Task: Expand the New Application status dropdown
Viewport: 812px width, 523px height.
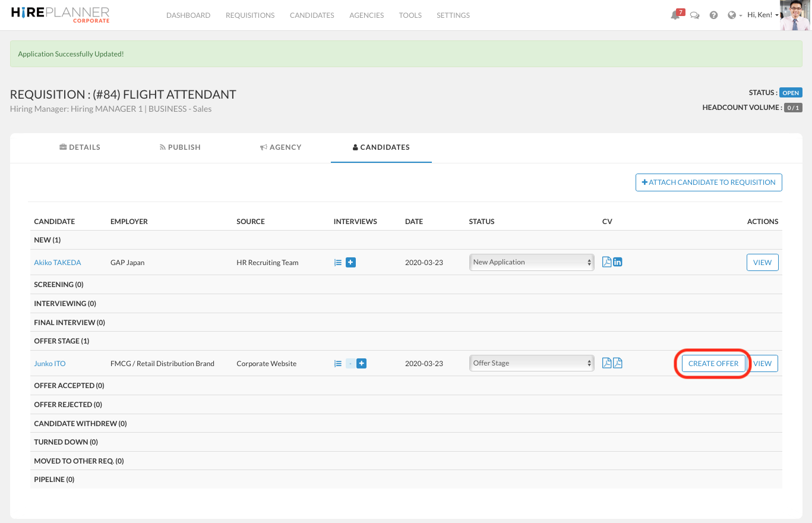Action: point(532,262)
